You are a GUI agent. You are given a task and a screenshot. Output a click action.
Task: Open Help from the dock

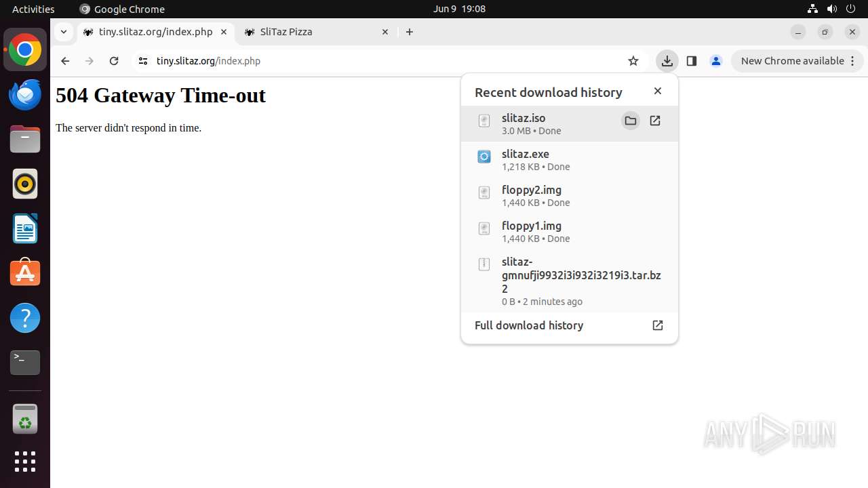click(x=25, y=318)
